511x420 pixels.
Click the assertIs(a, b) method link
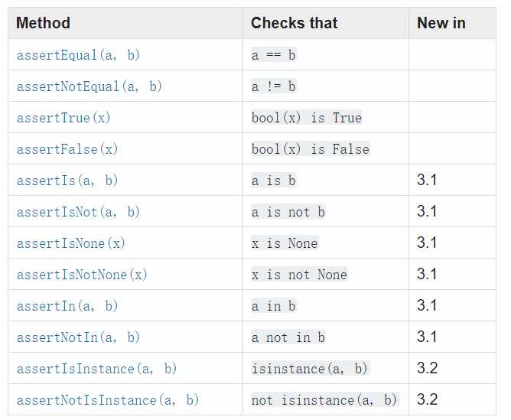67,181
